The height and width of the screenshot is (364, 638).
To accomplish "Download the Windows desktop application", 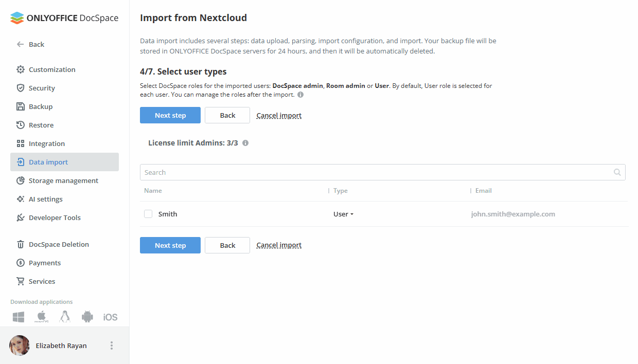I will [18, 316].
